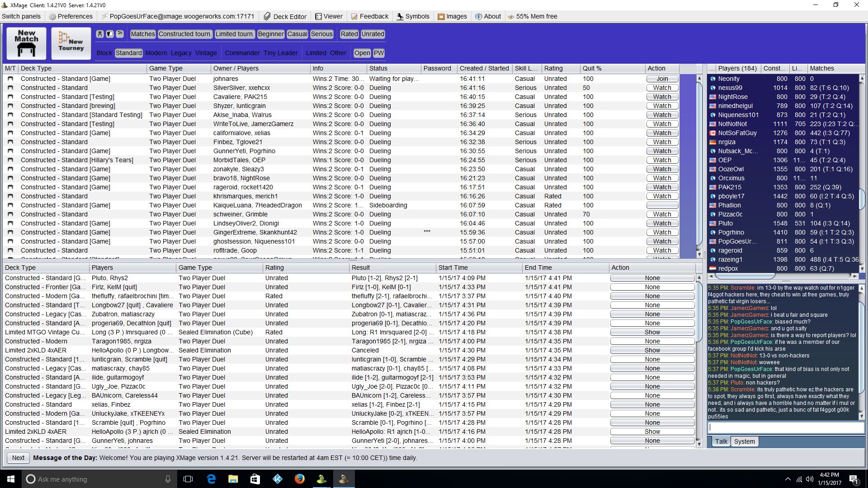
Task: Click the Task View taskbar icon
Action: (189, 479)
